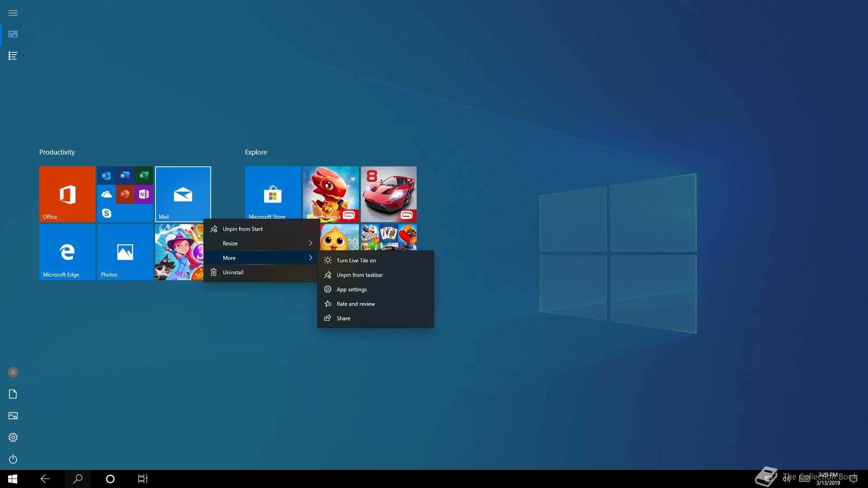
Task: Launch PowerPoint small tile
Action: tap(125, 194)
